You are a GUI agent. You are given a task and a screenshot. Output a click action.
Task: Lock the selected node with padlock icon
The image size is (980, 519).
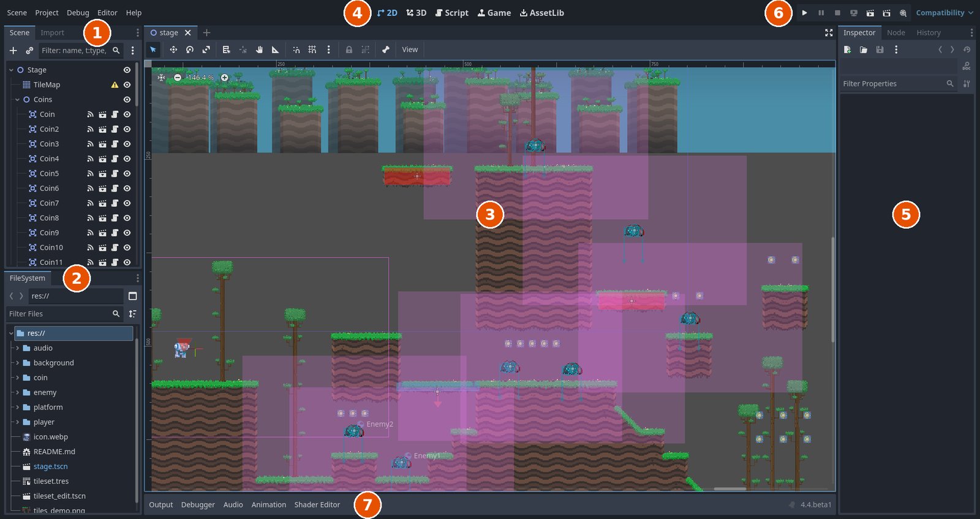coord(349,50)
